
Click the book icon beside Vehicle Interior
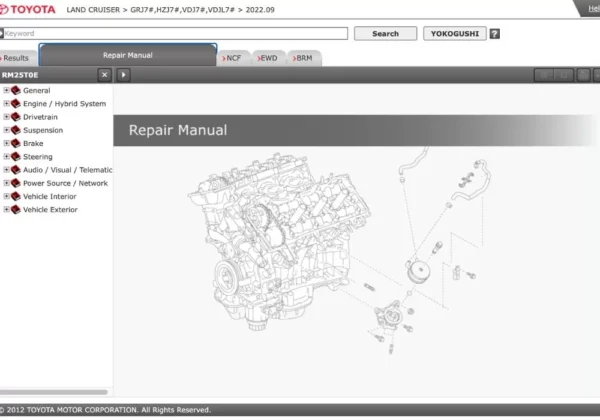tap(15, 197)
